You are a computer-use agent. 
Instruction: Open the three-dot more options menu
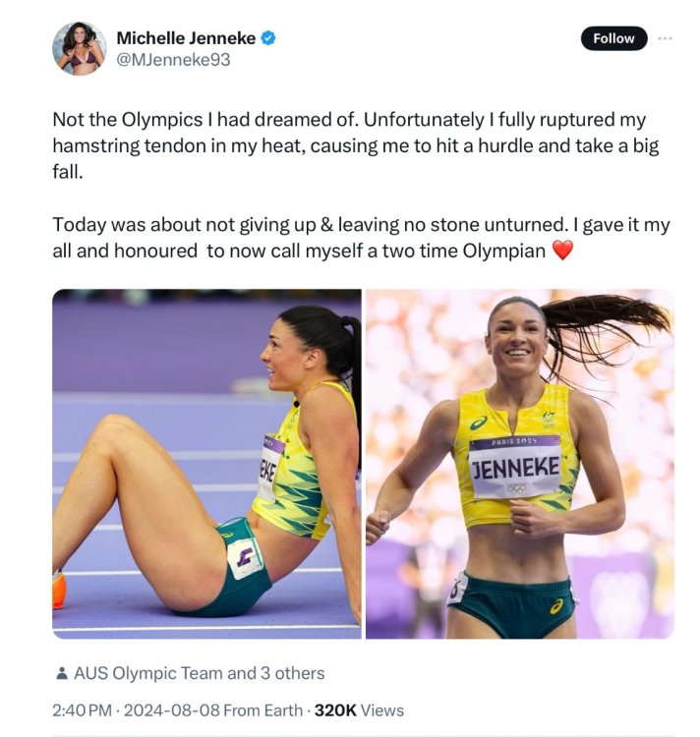point(666,38)
